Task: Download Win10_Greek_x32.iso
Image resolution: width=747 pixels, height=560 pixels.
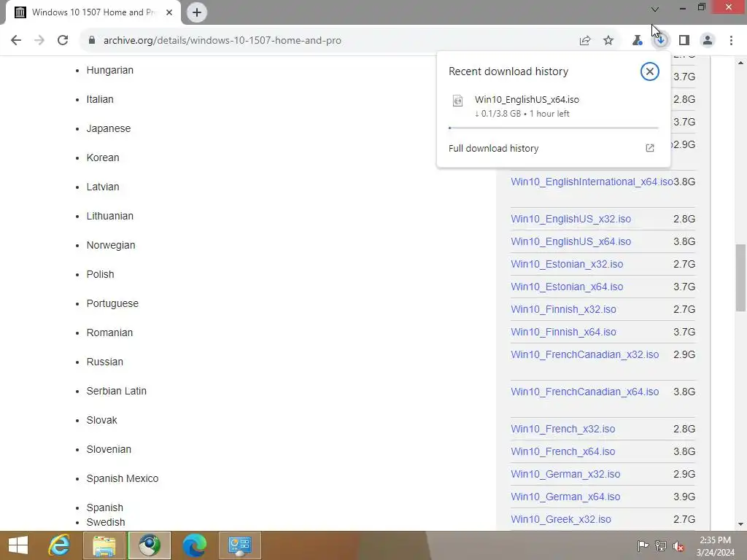Action: point(561,519)
